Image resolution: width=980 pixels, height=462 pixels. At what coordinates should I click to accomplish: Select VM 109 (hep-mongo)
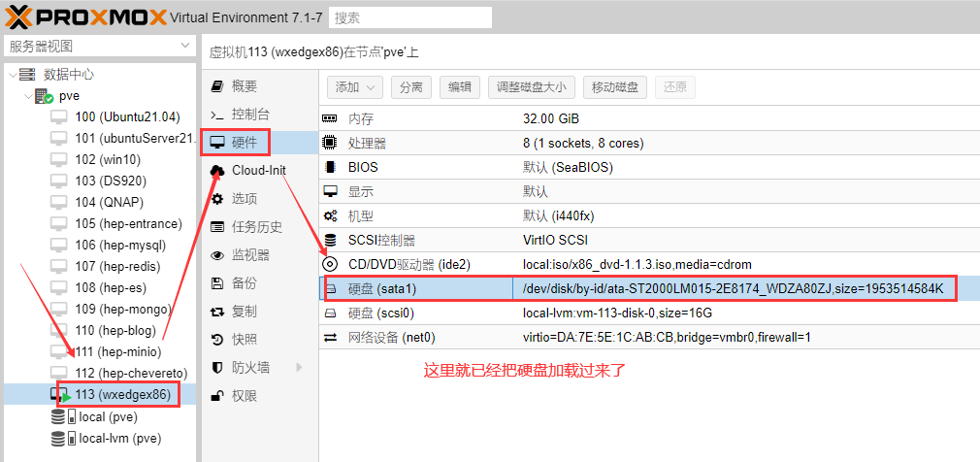(123, 309)
